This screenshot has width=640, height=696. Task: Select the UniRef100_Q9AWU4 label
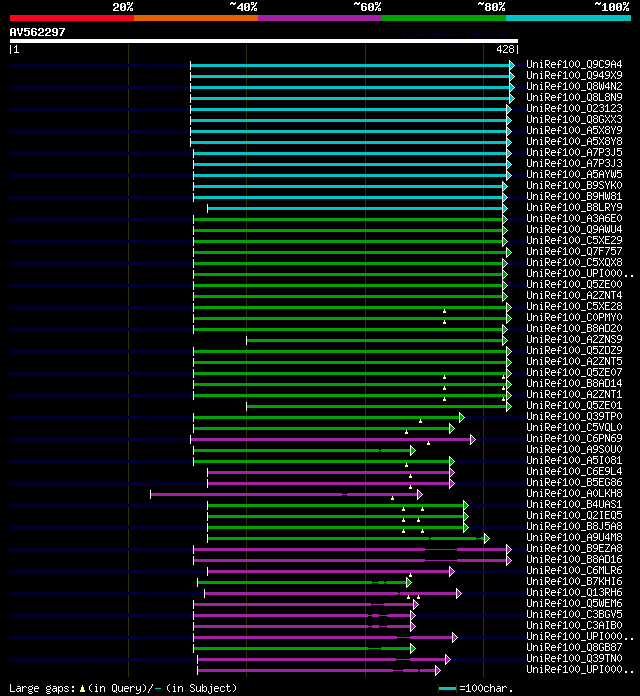pyautogui.click(x=574, y=229)
